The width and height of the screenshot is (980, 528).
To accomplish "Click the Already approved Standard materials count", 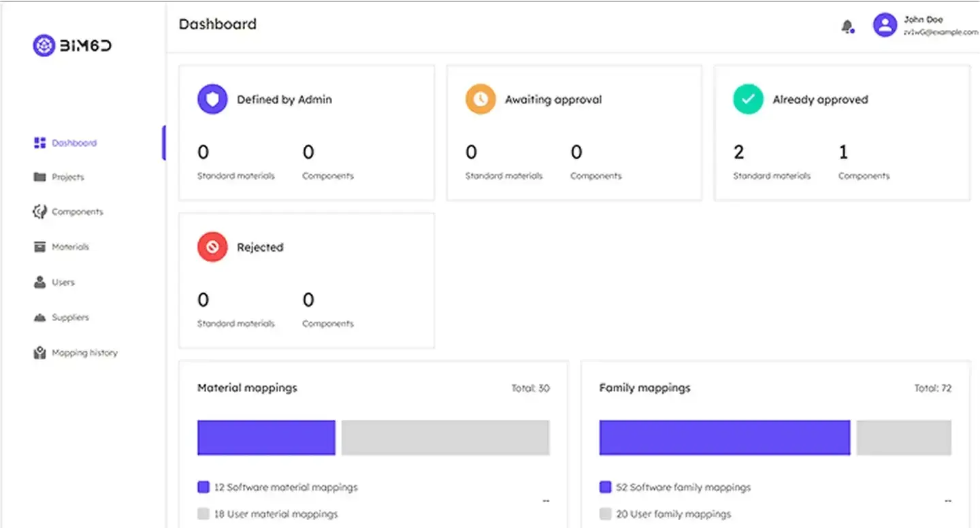I will point(738,152).
